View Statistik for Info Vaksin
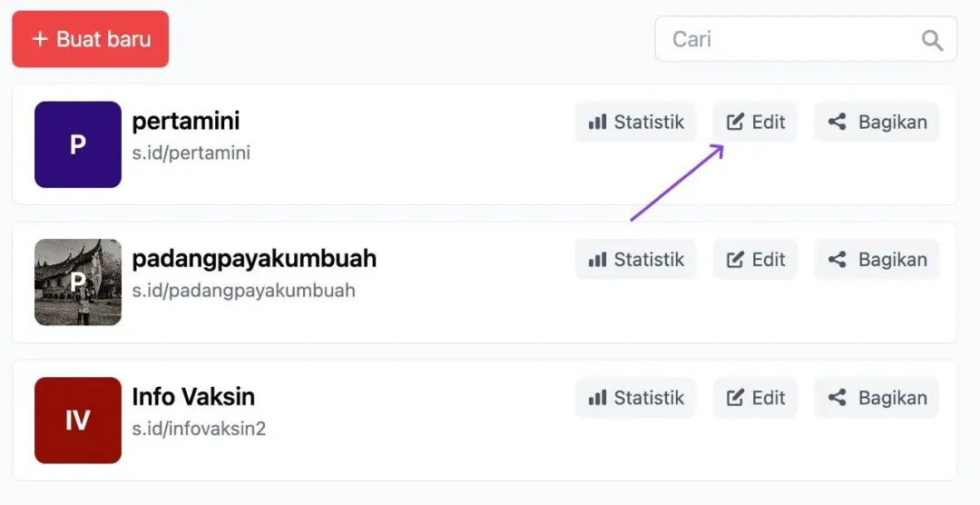Viewport: 980px width, 505px height. click(635, 398)
